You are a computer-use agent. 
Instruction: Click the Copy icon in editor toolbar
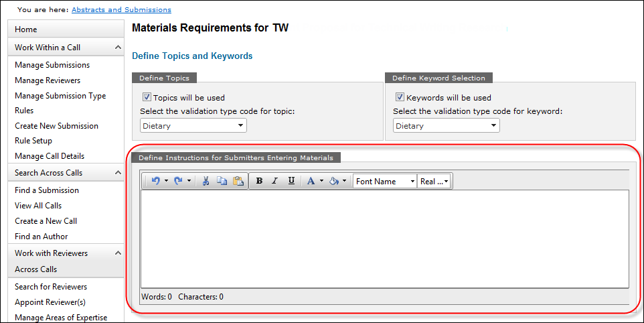[x=222, y=181]
